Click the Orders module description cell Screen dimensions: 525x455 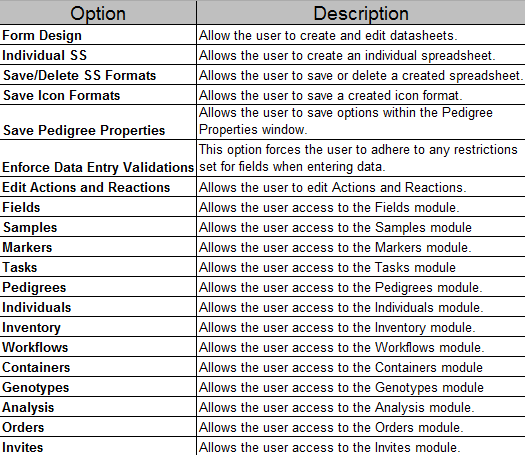361,427
